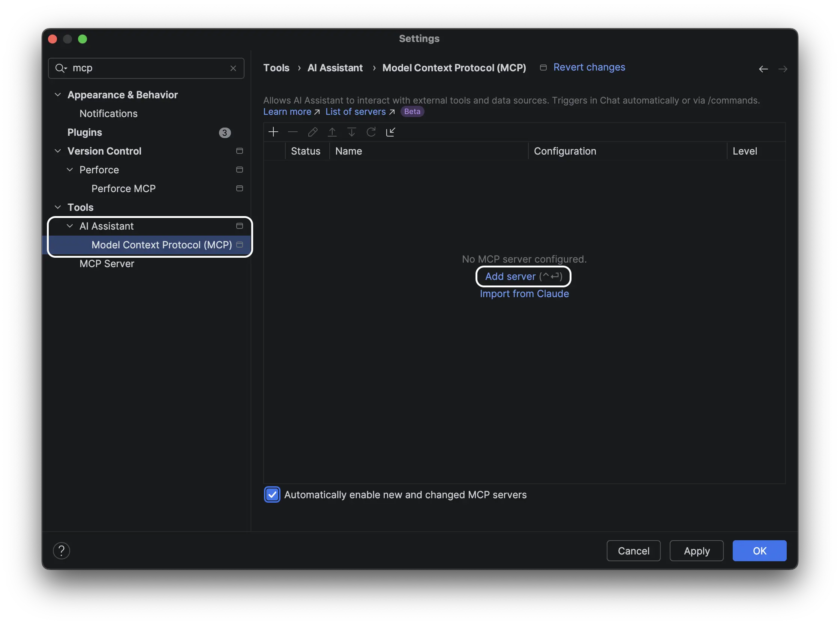Screen dimensions: 840x625
Task: Collapse the Version Control section
Action: [58, 151]
